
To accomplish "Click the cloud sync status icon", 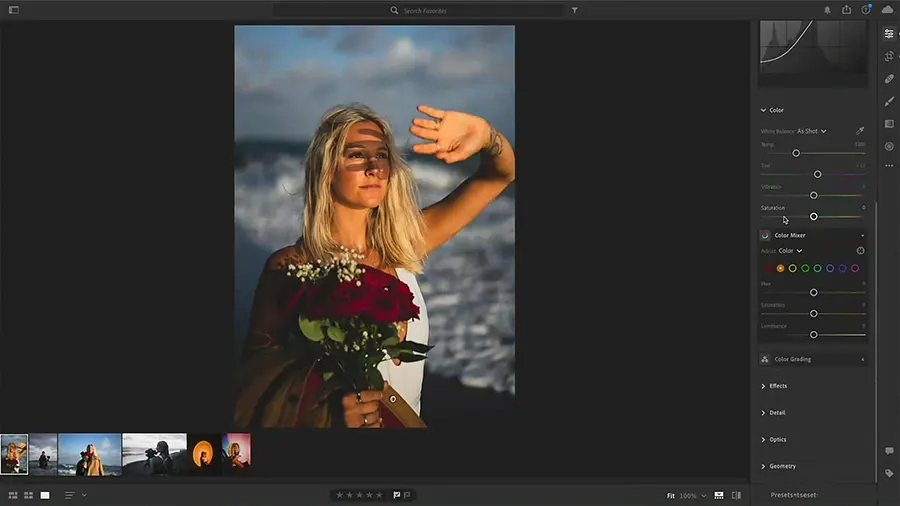I will [x=887, y=10].
